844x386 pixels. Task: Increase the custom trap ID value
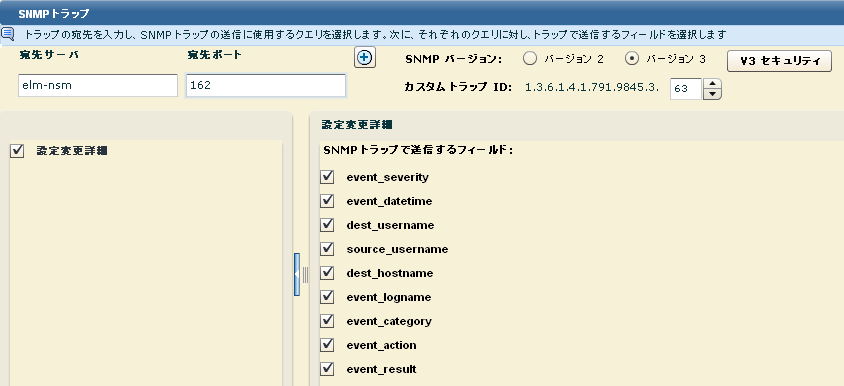tap(712, 83)
